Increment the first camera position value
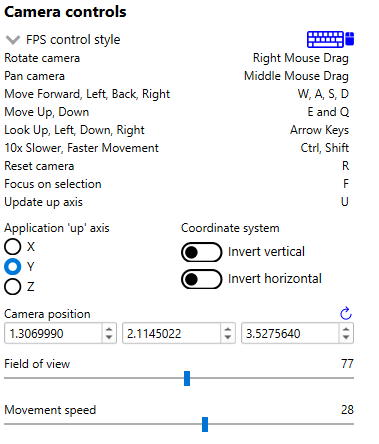This screenshot has height=444, width=379. [x=109, y=329]
